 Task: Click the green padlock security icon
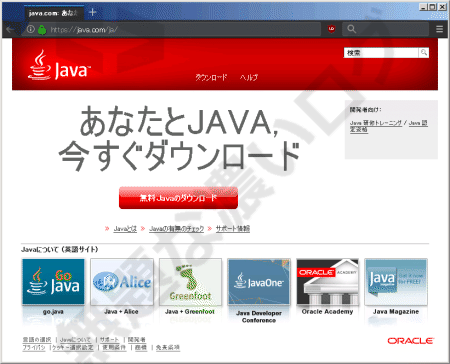(x=42, y=30)
